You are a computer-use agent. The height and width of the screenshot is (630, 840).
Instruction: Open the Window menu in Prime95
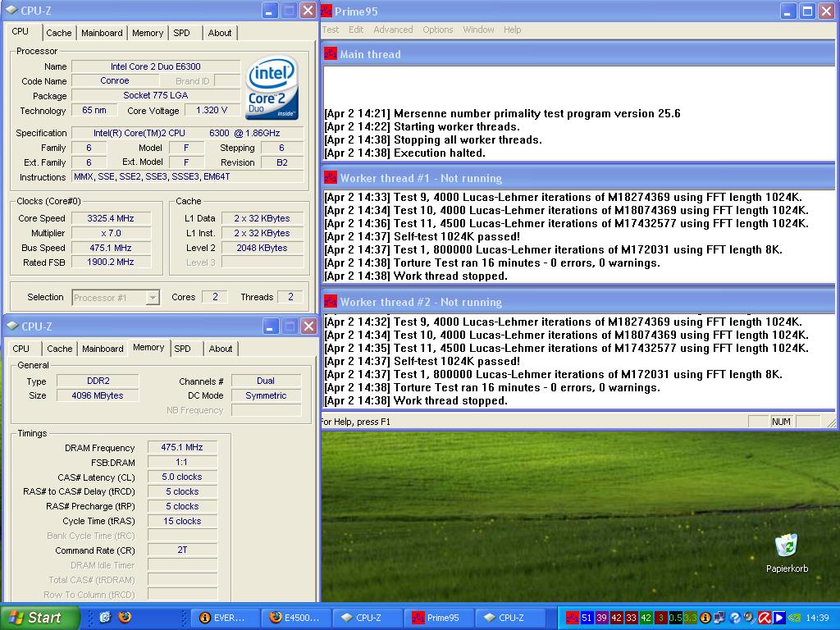pyautogui.click(x=478, y=30)
